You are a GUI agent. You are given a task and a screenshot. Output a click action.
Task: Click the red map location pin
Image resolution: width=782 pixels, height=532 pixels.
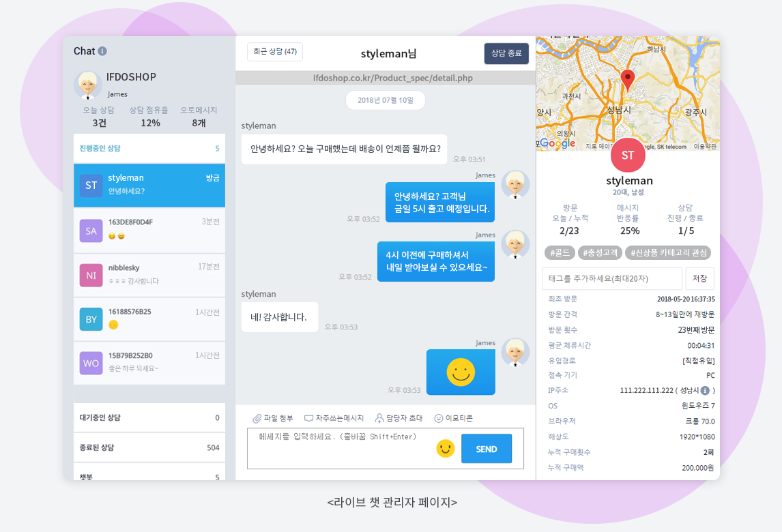(x=628, y=80)
